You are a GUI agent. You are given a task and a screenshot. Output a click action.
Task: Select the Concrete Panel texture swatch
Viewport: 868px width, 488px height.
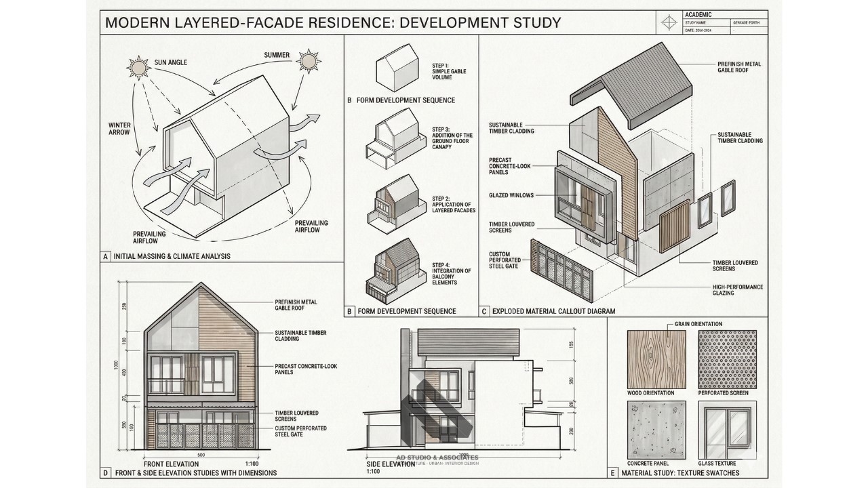click(650, 430)
